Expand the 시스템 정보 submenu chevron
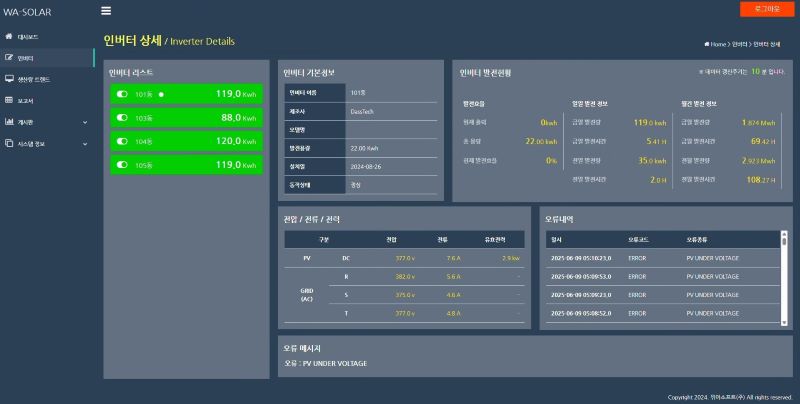This screenshot has width=800, height=404. tap(84, 143)
